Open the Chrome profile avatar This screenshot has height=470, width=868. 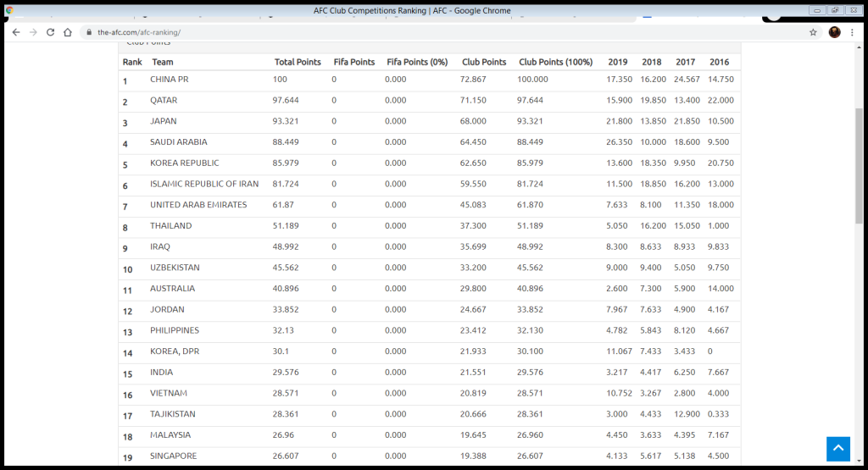tap(834, 33)
